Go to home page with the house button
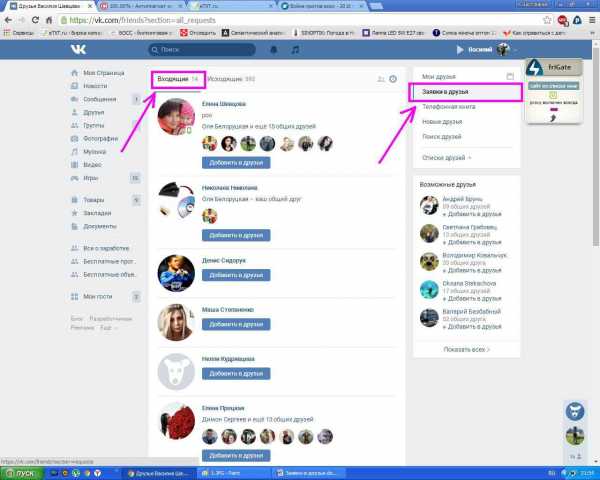Screen dimensions: 600x480 [x=49, y=20]
